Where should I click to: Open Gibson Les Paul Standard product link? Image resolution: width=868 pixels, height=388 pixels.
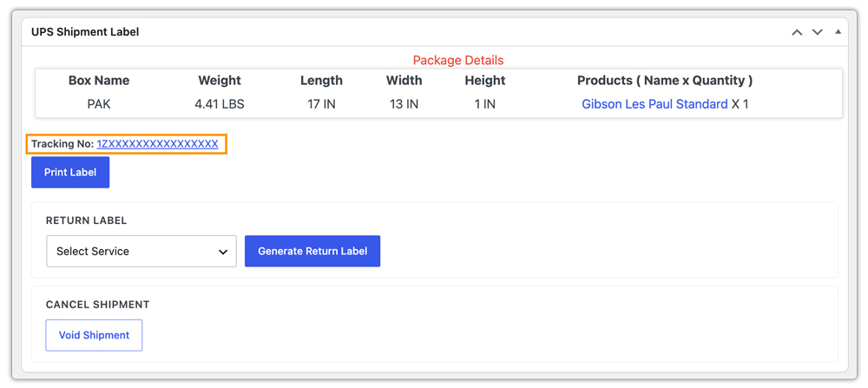(654, 104)
